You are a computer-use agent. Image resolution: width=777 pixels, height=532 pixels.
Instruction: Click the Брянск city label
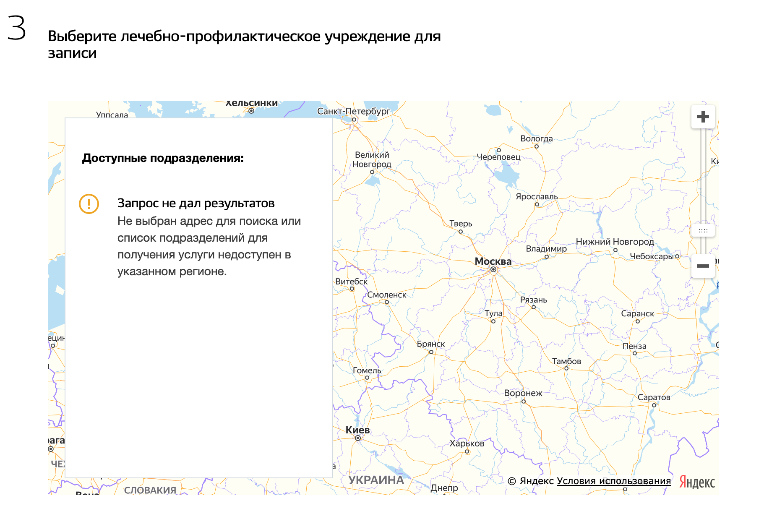[431, 344]
